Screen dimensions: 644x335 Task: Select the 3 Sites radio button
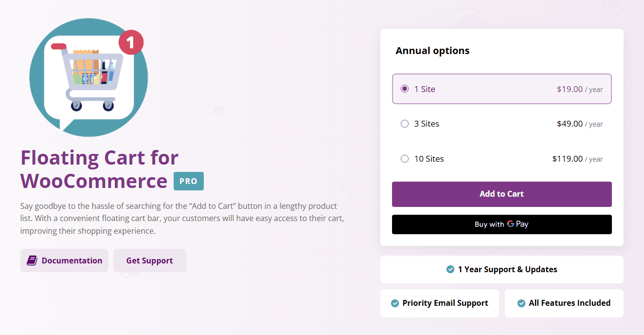coord(405,124)
